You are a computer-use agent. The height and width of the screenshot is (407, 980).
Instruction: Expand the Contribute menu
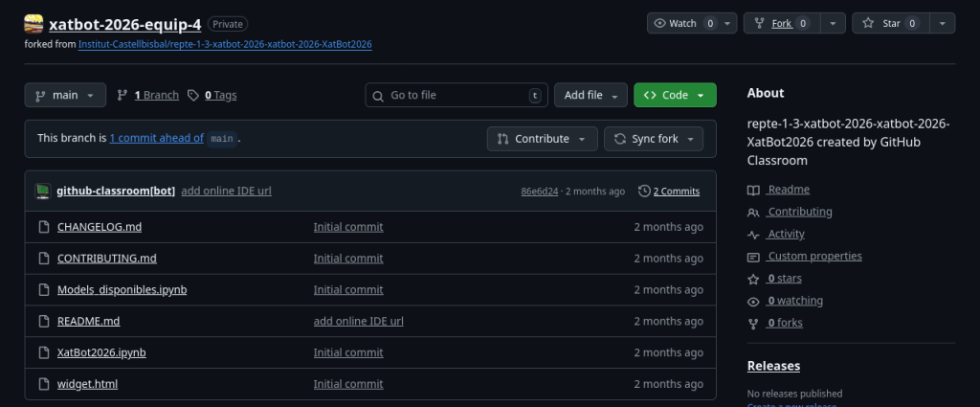click(x=542, y=139)
